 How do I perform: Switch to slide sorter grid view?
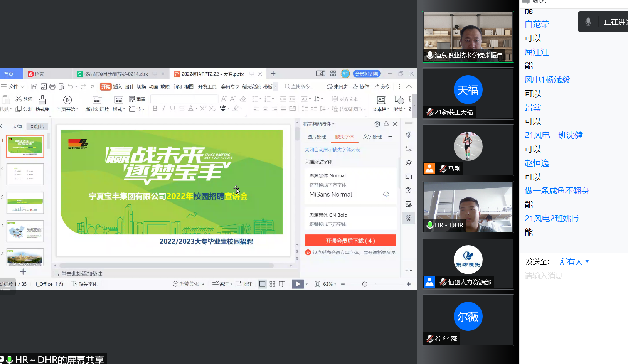(x=273, y=284)
